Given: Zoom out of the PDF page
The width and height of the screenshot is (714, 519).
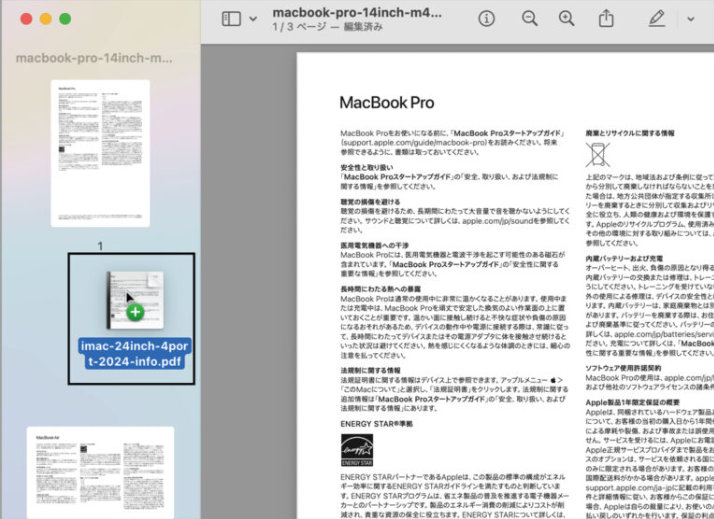Looking at the screenshot, I should tap(529, 19).
